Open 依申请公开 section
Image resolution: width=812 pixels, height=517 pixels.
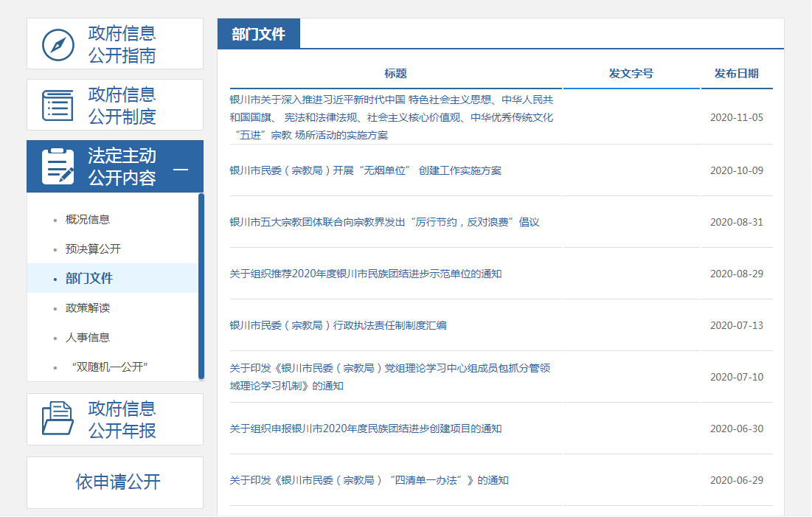click(x=115, y=482)
